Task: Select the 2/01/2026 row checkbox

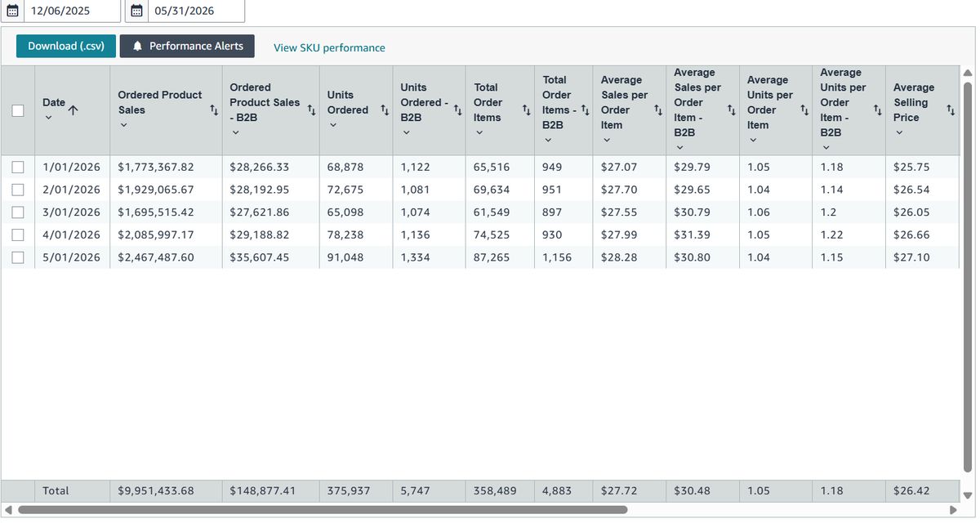Action: tap(18, 190)
